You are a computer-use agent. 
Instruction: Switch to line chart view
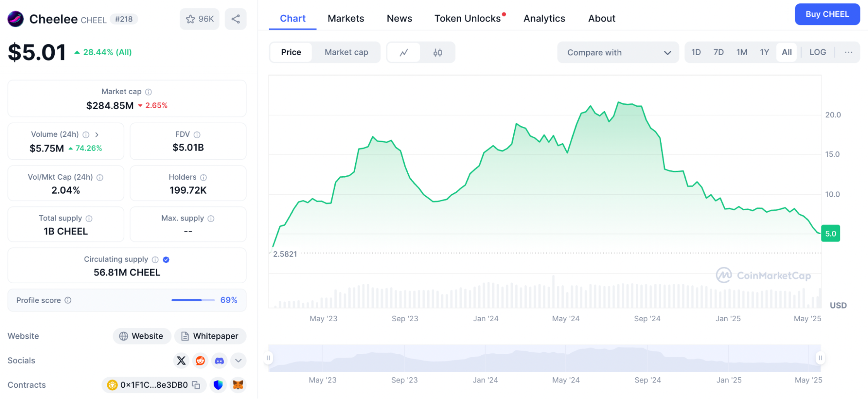(404, 53)
